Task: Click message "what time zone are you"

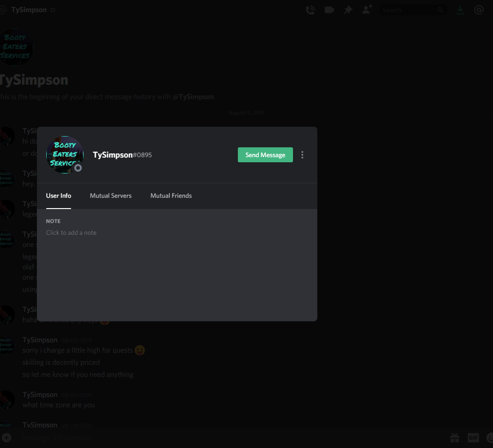Action: tap(58, 405)
